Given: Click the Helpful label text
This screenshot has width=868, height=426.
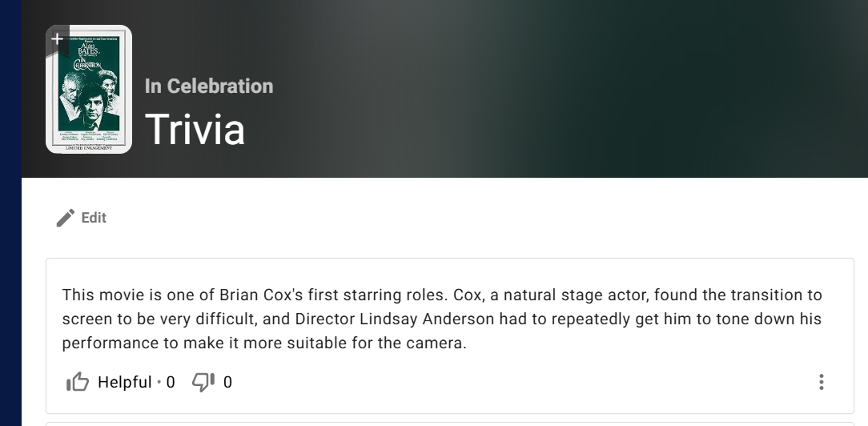Looking at the screenshot, I should click(x=125, y=382).
